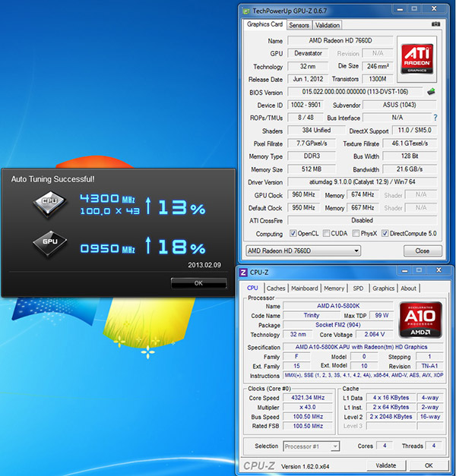Toggle the CUDA checkbox
Viewport: 456px width, 476px height.
(x=326, y=233)
